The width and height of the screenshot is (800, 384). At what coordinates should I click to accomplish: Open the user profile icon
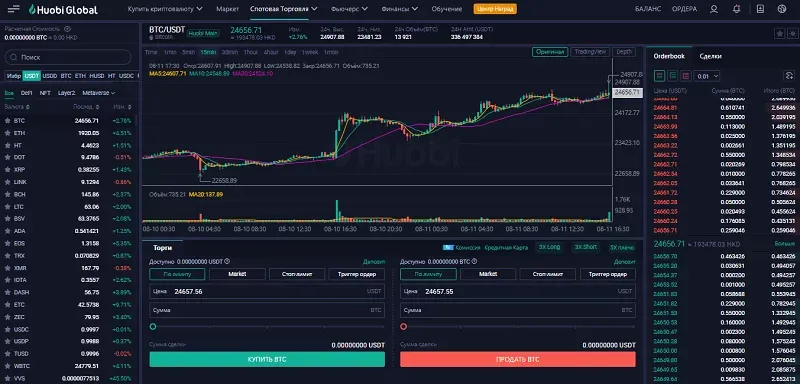point(714,9)
